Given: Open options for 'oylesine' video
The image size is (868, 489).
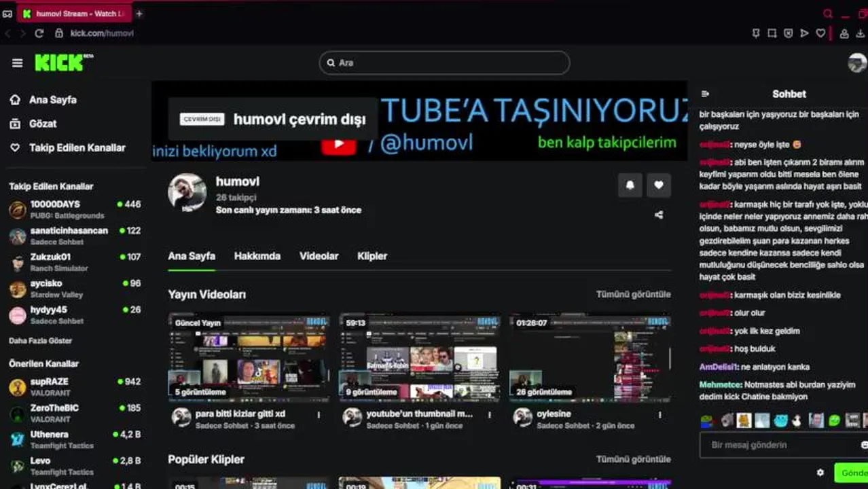Looking at the screenshot, I should (x=660, y=414).
